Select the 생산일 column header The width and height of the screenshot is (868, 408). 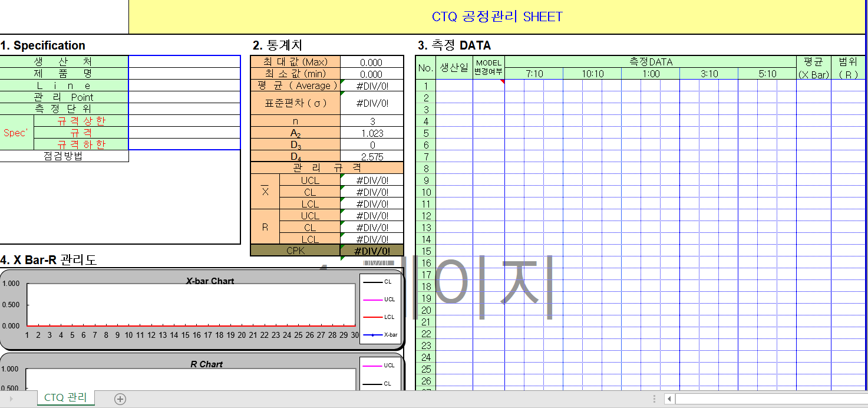click(454, 68)
